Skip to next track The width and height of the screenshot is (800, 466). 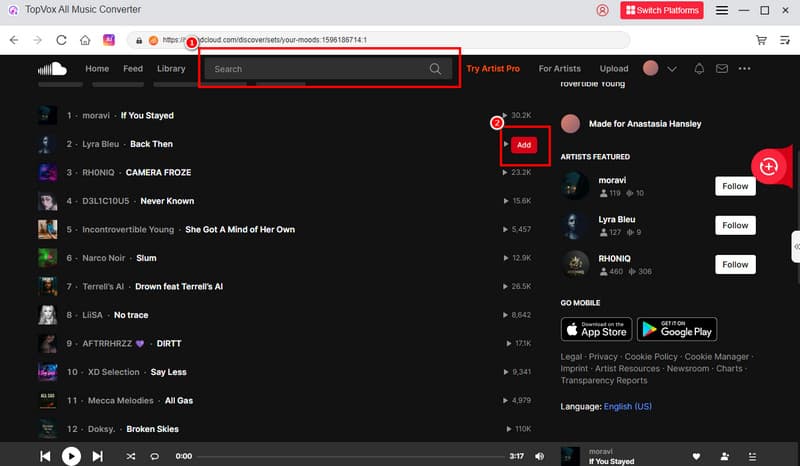pos(97,456)
